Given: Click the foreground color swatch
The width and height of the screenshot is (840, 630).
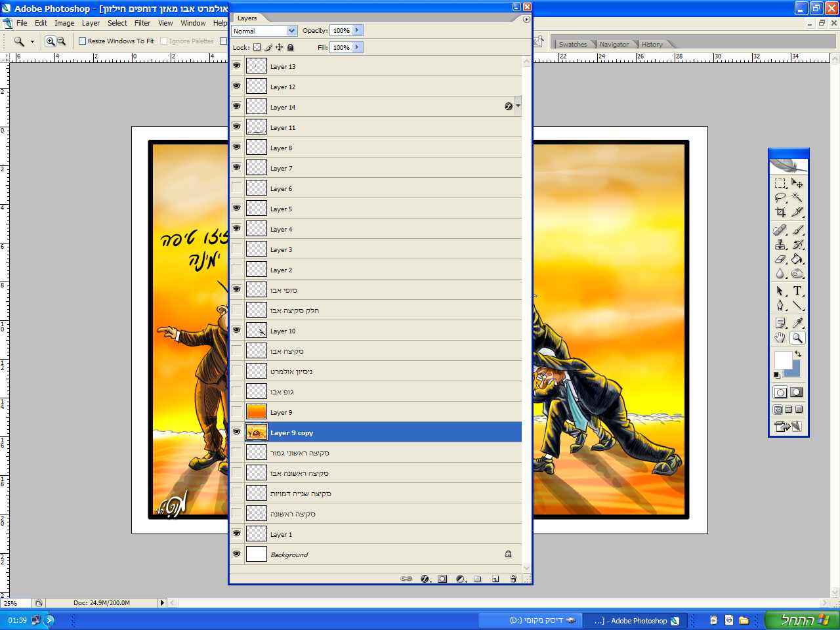Looking at the screenshot, I should tap(782, 360).
